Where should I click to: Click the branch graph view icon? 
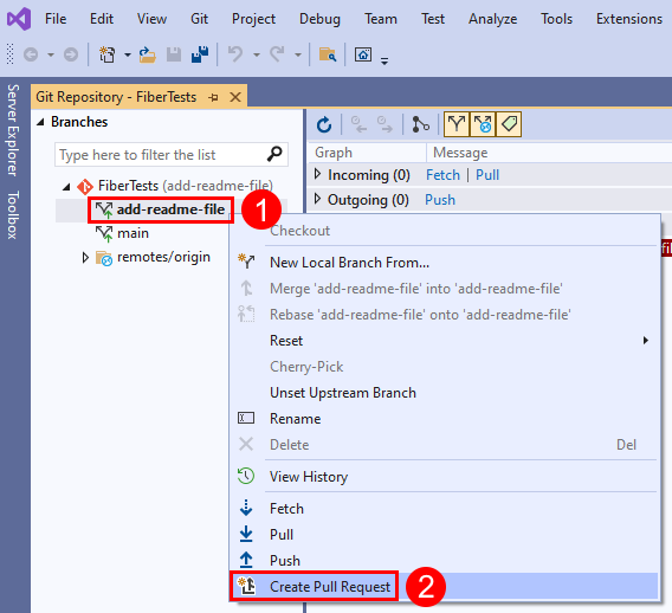click(x=421, y=125)
